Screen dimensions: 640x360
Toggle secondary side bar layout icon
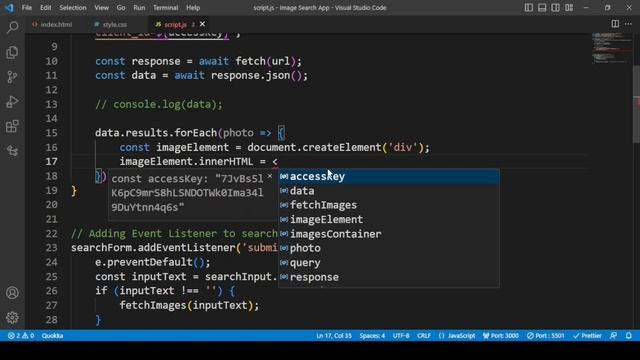[556, 7]
